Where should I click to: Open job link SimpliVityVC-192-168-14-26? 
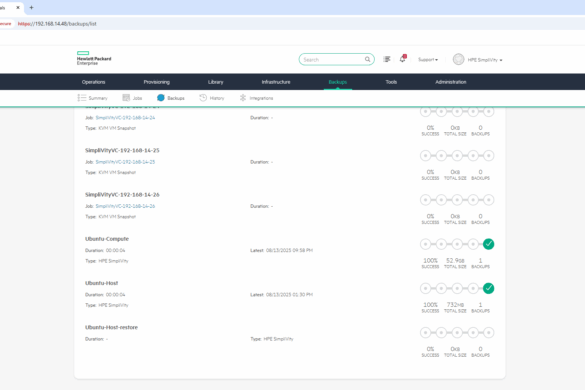point(125,206)
